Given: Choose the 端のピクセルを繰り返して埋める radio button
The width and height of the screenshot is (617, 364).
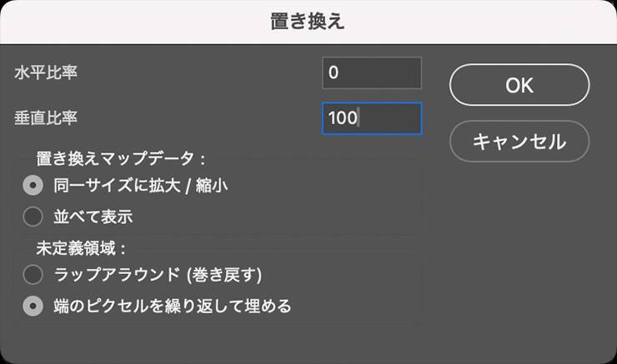Looking at the screenshot, I should [x=33, y=306].
